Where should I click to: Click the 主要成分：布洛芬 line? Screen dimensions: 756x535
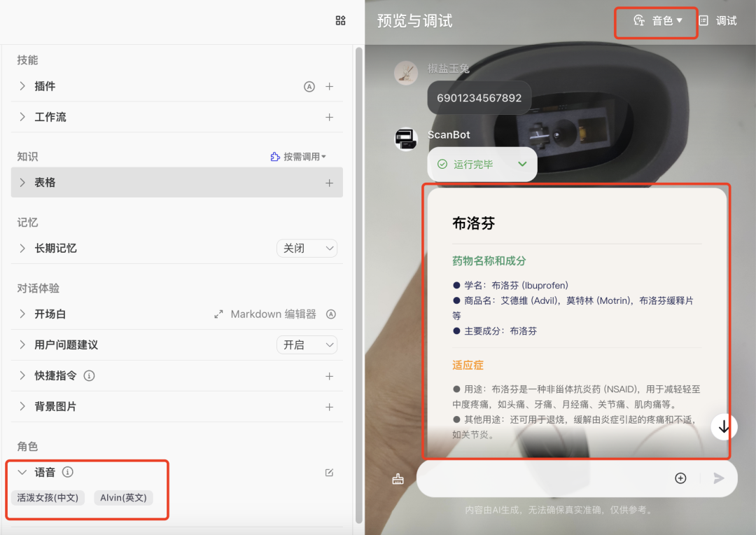pos(495,331)
